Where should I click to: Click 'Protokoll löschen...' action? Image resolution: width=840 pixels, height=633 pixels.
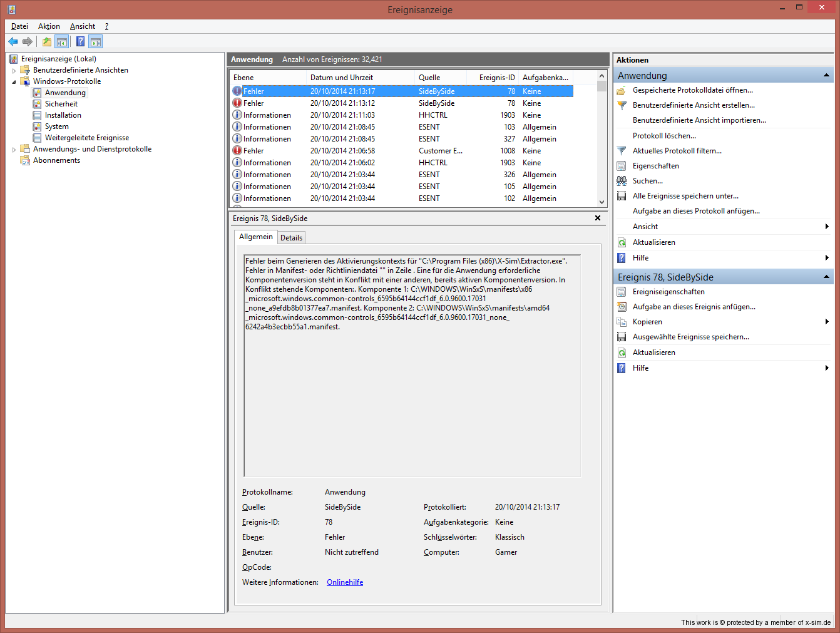point(664,136)
